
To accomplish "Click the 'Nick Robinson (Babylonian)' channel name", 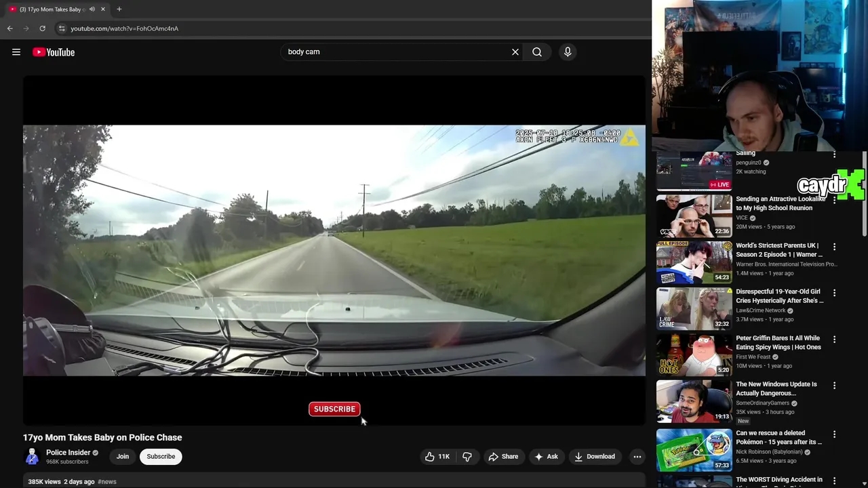I will point(770,452).
